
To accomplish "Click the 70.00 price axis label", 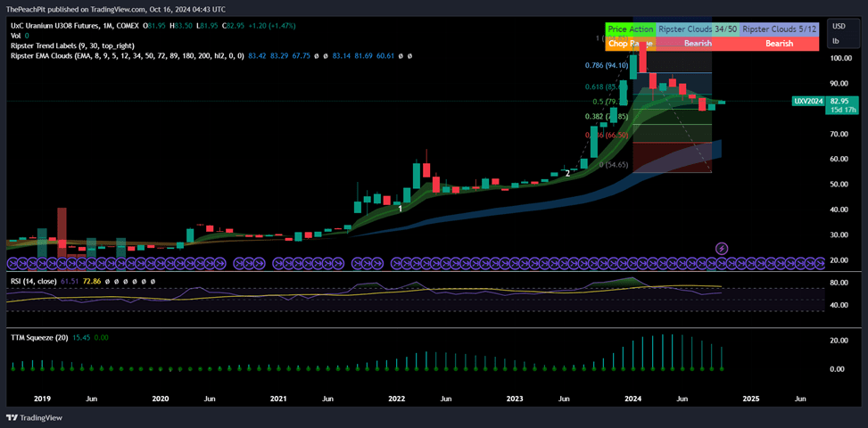I will tap(840, 134).
